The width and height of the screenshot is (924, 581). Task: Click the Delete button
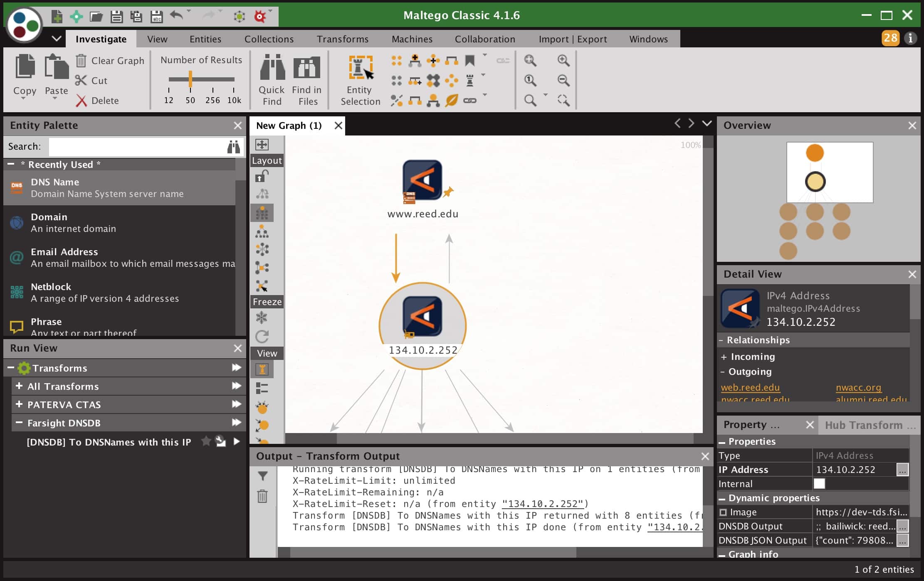pyautogui.click(x=97, y=101)
